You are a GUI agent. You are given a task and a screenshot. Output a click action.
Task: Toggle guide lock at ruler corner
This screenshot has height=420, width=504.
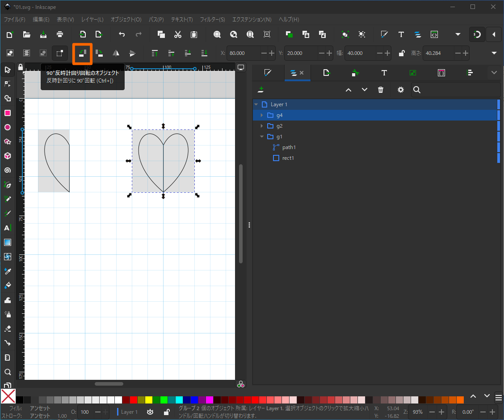pyautogui.click(x=21, y=67)
